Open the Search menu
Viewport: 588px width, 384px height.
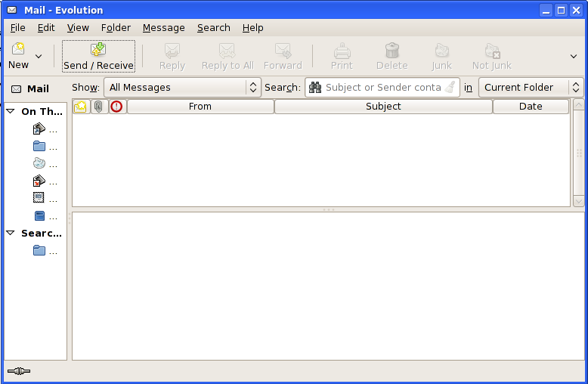point(214,28)
